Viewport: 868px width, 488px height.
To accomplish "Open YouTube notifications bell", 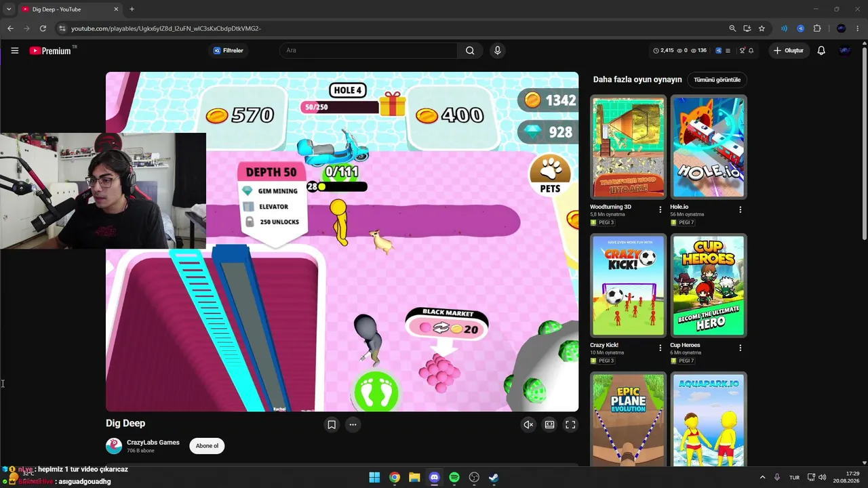I will (821, 50).
